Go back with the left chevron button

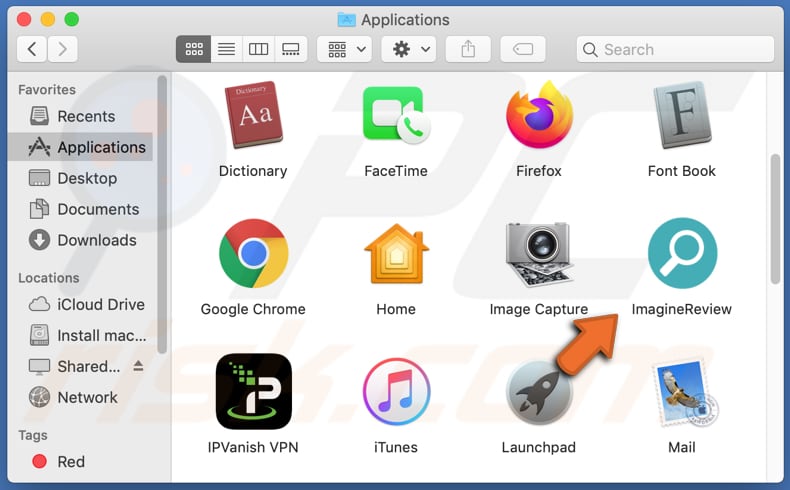pyautogui.click(x=32, y=49)
